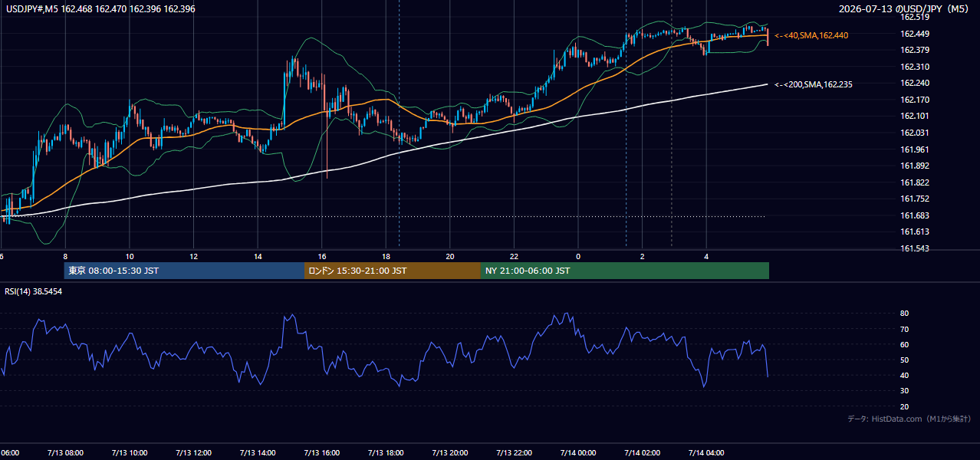980x460 pixels.
Task: Click price scale value 161.822
Action: (x=915, y=182)
